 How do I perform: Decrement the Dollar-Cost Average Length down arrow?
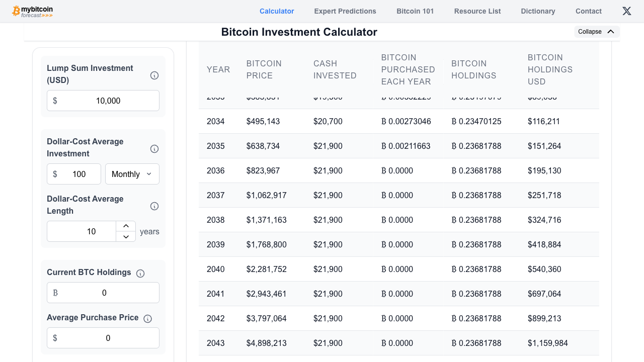click(x=126, y=237)
